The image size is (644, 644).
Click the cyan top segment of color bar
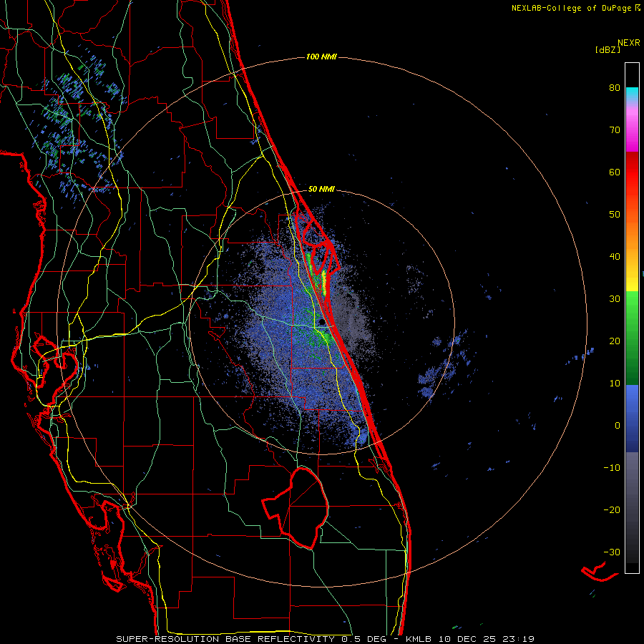[632, 94]
